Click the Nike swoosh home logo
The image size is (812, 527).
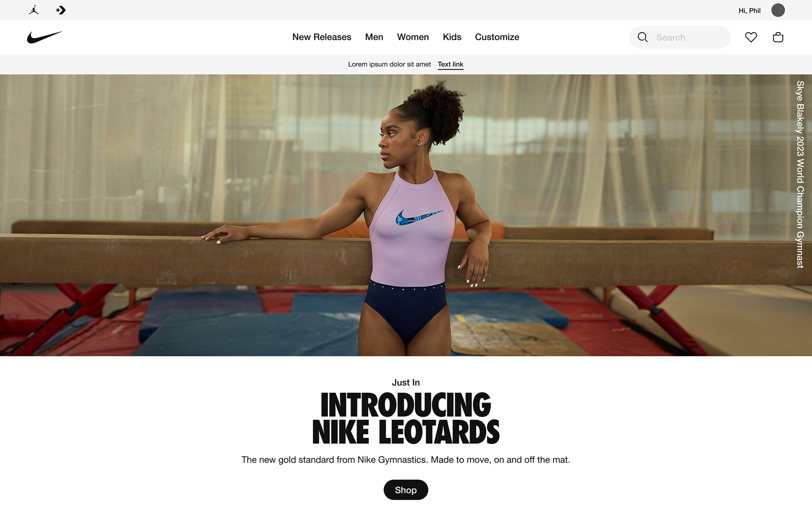pos(45,37)
